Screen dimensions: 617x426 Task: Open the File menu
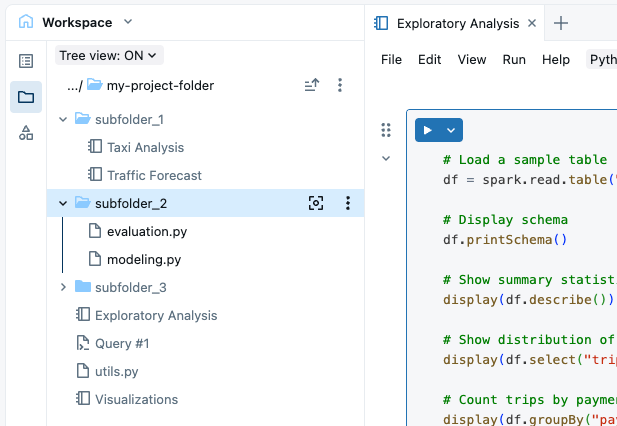(391, 60)
